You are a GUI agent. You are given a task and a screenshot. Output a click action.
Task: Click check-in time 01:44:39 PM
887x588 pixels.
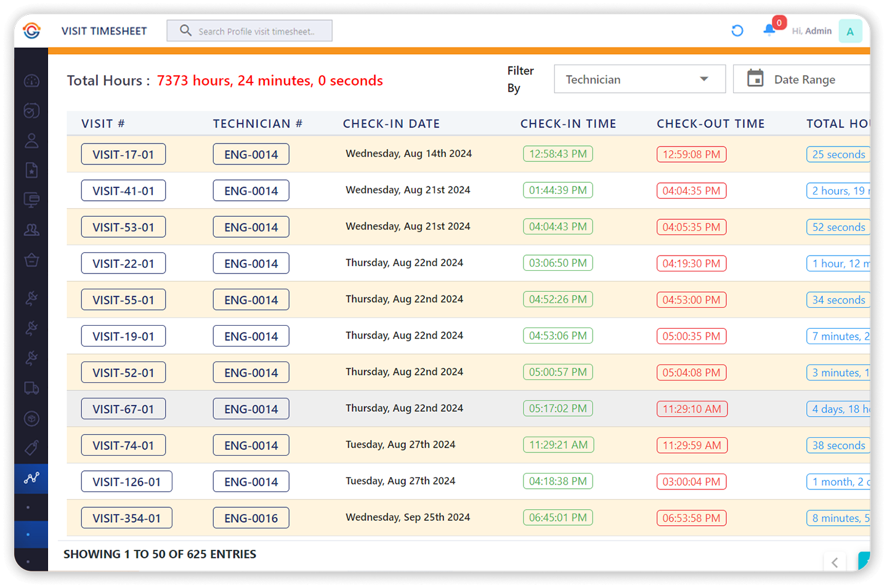[x=557, y=190]
